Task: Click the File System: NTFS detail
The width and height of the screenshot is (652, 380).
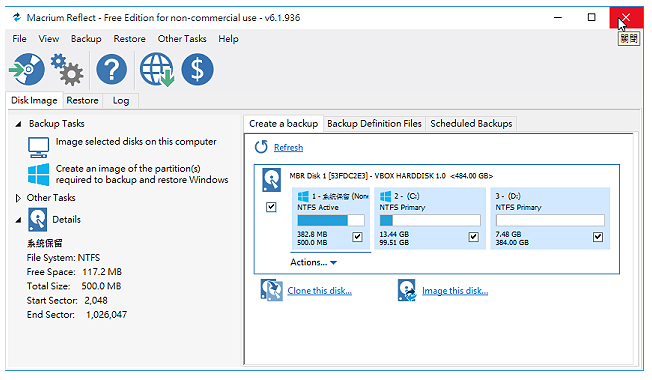Action: [x=63, y=258]
